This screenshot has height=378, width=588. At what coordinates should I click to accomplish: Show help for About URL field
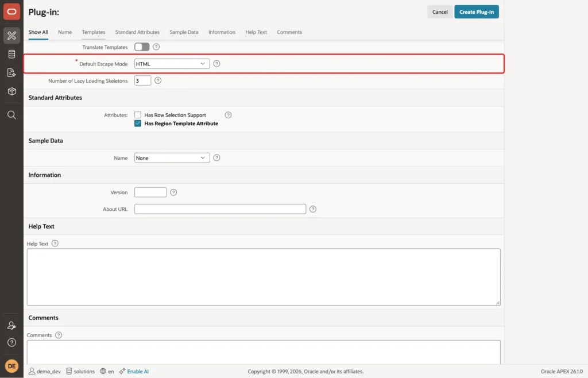(313, 209)
